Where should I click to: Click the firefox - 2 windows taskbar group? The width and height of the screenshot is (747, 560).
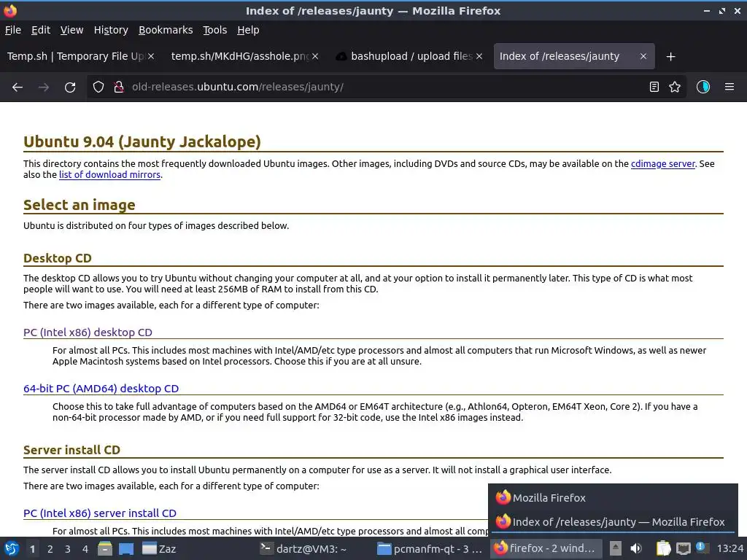coord(546,548)
